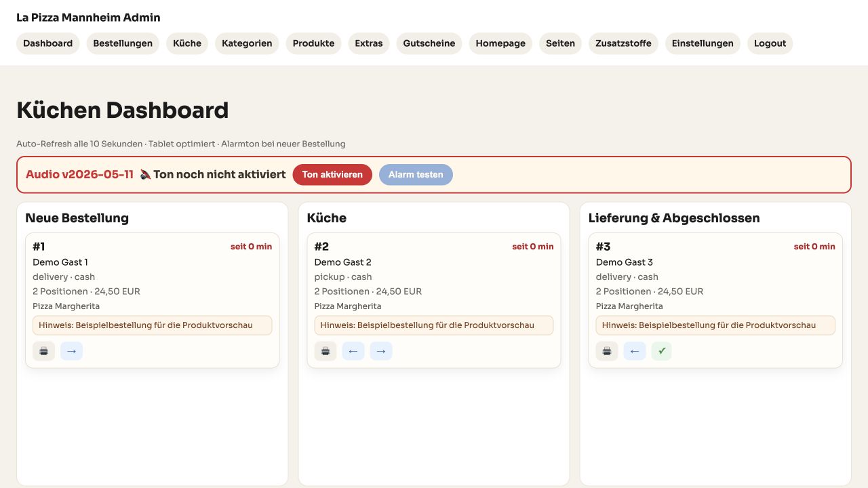Click the Audio v2026-05-11 label
The height and width of the screenshot is (488, 868).
point(79,175)
